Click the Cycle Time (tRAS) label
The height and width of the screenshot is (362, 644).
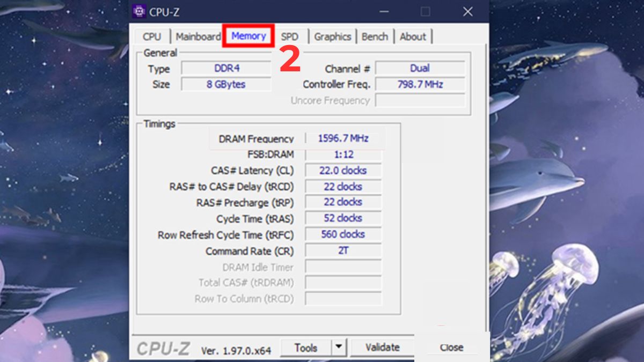pyautogui.click(x=255, y=219)
